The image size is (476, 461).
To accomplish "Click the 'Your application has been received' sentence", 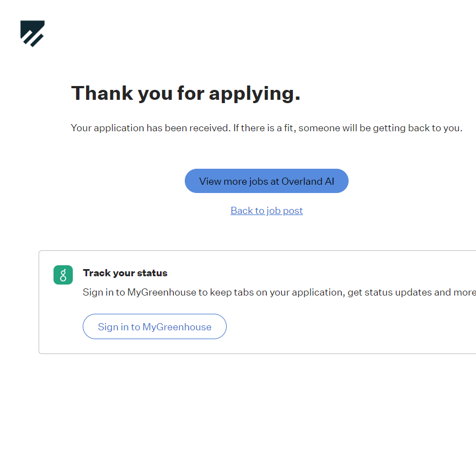I will (x=150, y=128).
